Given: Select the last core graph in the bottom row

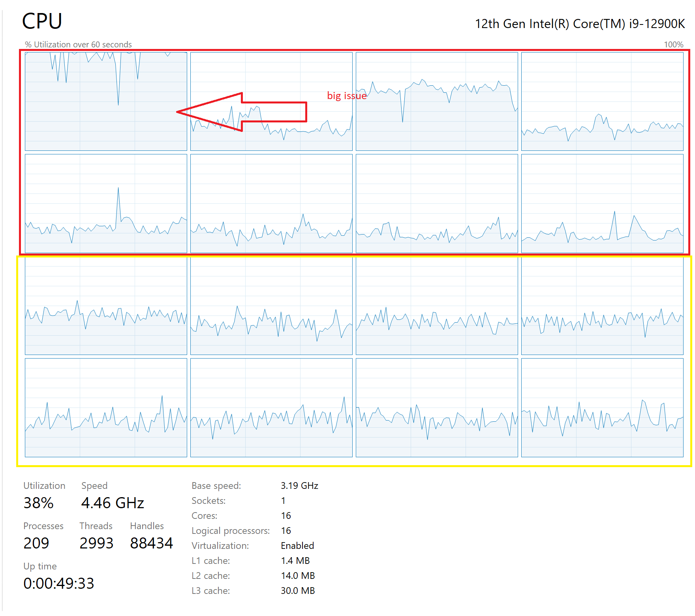Looking at the screenshot, I should (602, 408).
